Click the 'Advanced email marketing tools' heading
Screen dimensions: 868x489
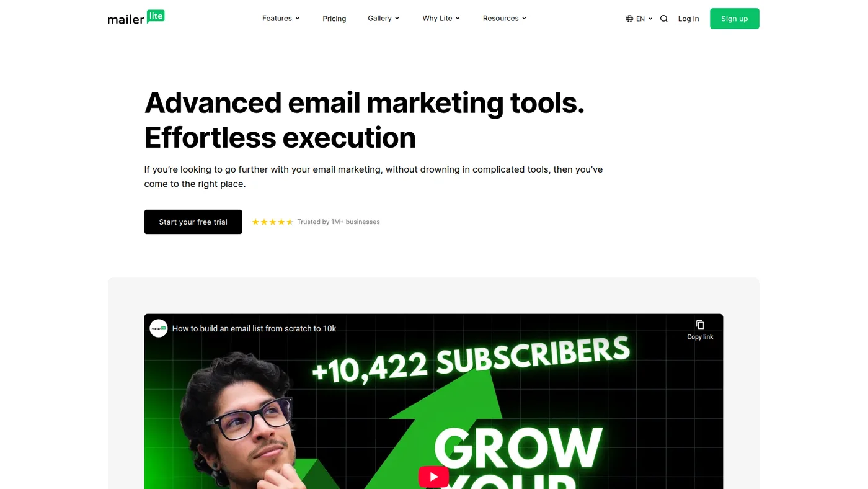tap(365, 102)
